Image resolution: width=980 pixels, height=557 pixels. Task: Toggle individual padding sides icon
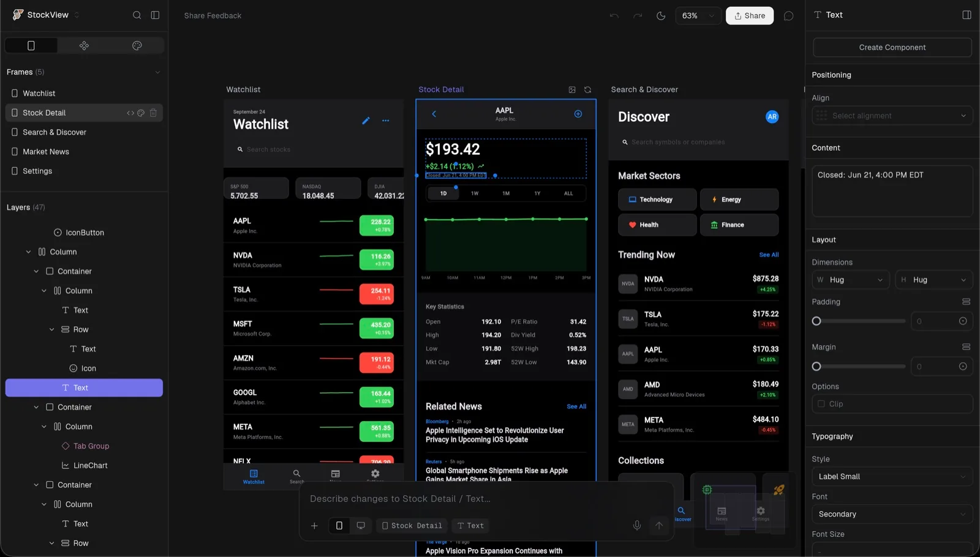tap(966, 302)
